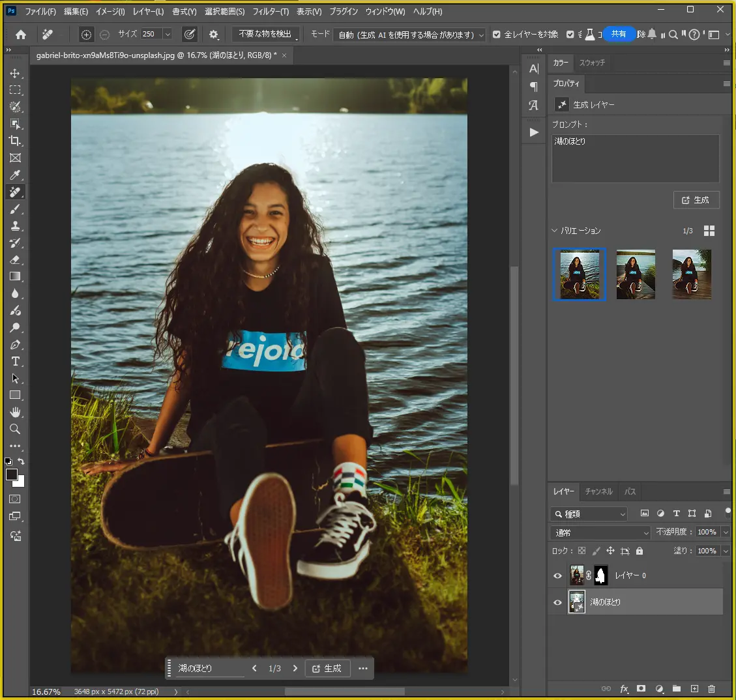Select the Brush tool
This screenshot has height=700, width=736.
tap(15, 209)
